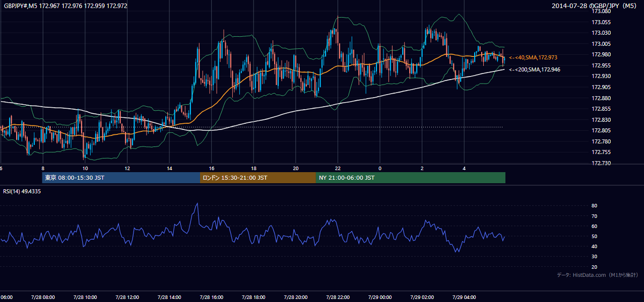Click RSI scale value 80

coord(595,206)
